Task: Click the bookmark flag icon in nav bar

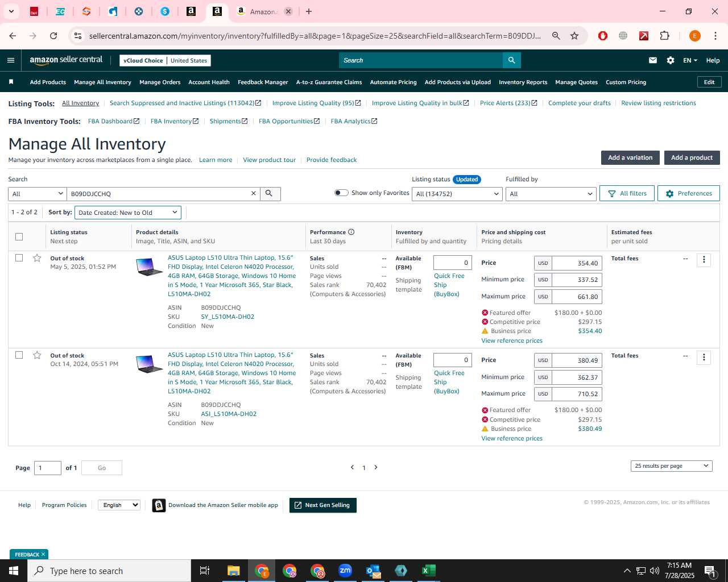Action: [11, 82]
